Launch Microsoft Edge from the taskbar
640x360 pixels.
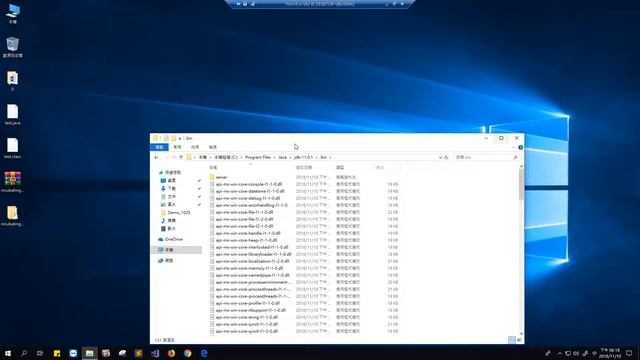(x=204, y=353)
